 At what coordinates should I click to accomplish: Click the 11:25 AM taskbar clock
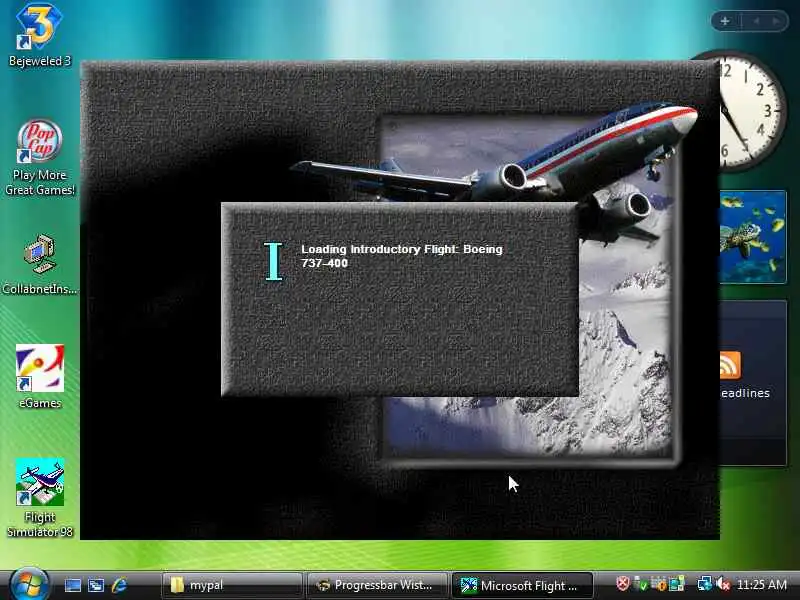[x=762, y=584]
